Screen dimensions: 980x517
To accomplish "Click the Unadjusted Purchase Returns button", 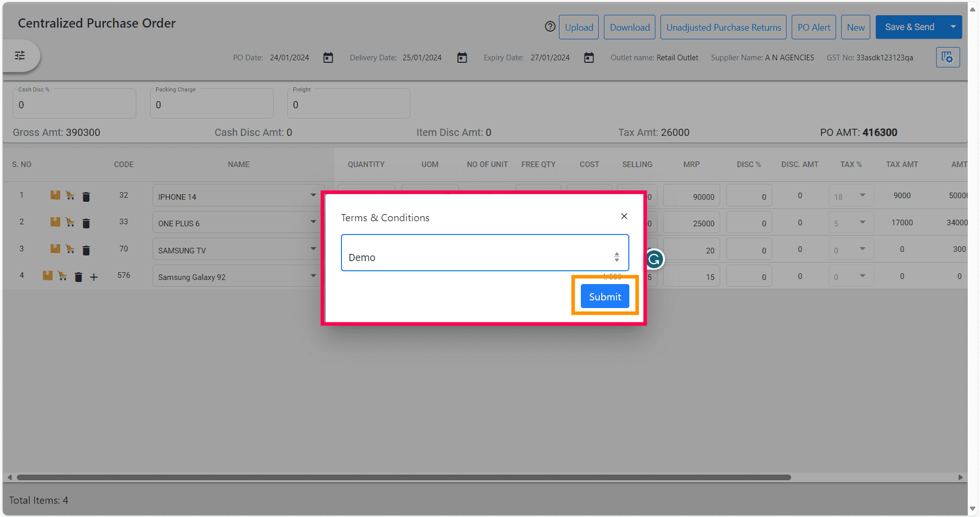I will pos(723,28).
